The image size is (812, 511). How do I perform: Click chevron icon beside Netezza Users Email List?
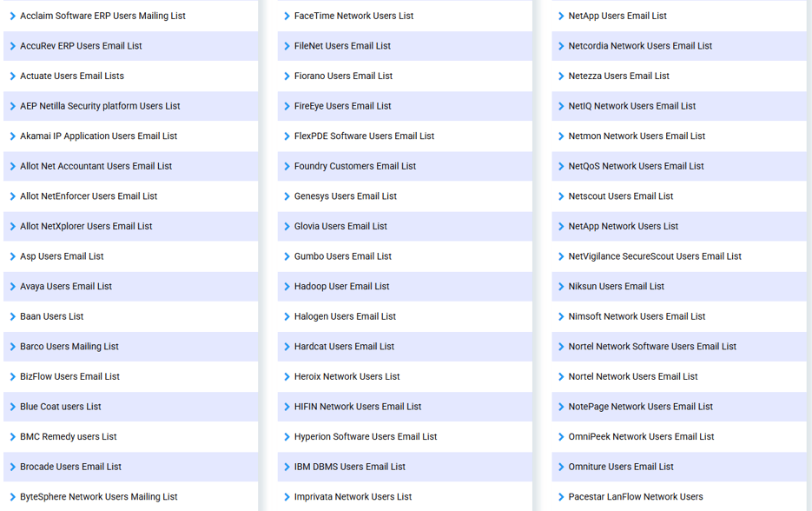click(x=561, y=76)
